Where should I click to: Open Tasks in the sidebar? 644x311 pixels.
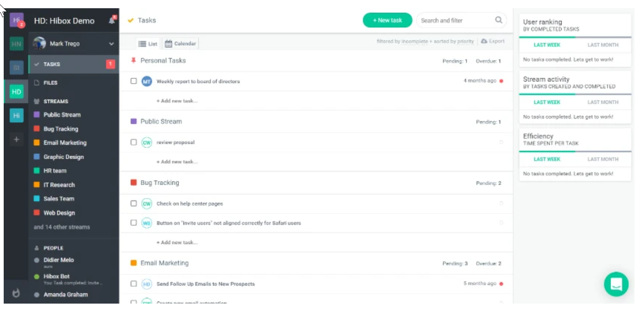pyautogui.click(x=74, y=64)
